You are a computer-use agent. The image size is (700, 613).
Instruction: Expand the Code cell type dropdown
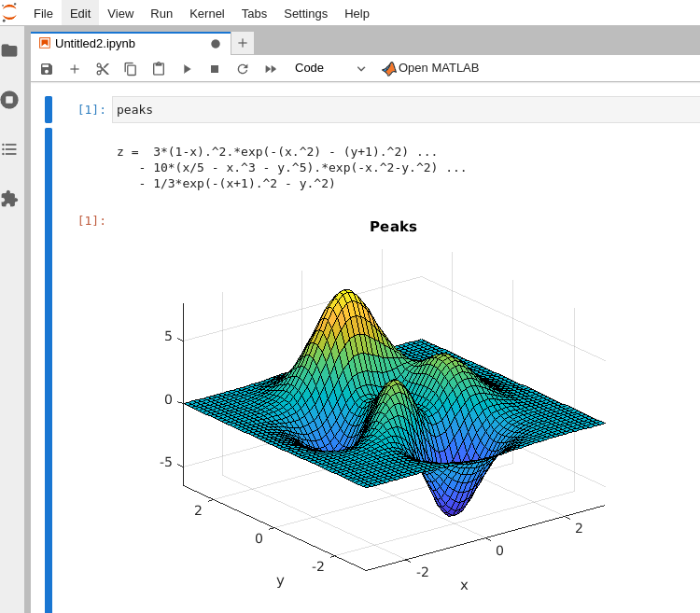coord(330,68)
